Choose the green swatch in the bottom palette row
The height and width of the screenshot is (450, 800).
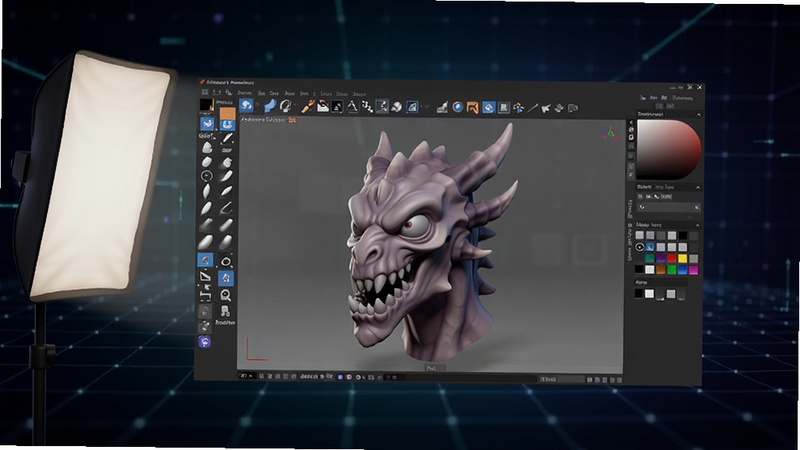pyautogui.click(x=671, y=269)
